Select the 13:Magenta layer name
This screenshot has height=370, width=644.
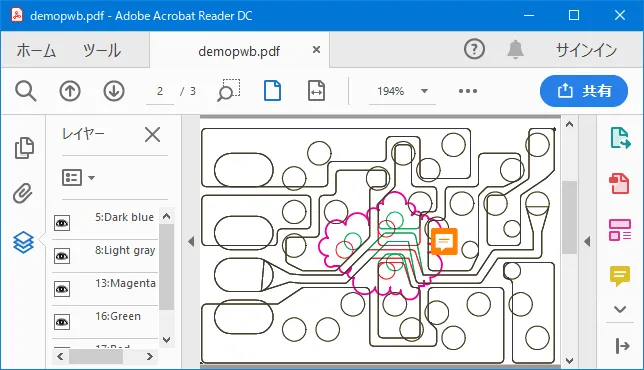[x=125, y=283]
